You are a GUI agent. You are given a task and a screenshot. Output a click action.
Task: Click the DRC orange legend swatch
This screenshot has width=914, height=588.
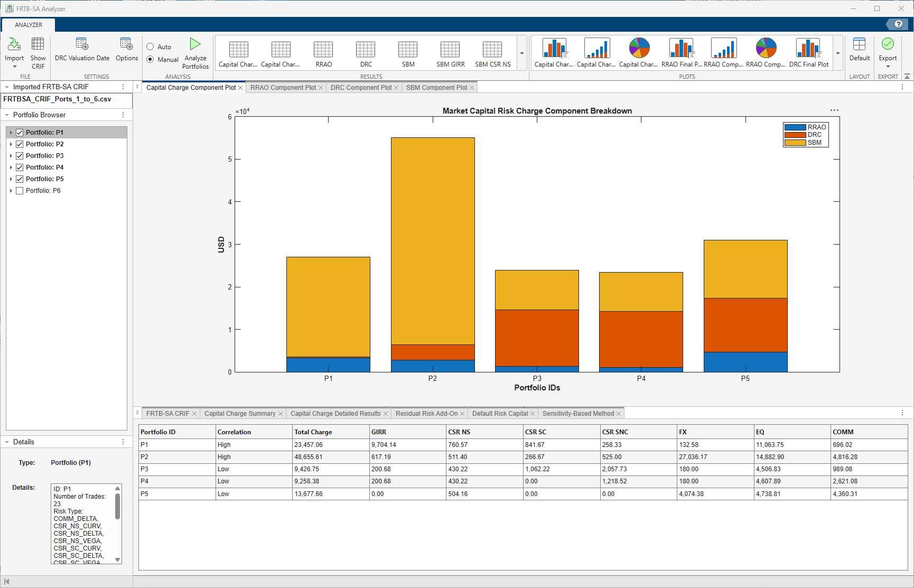pyautogui.click(x=795, y=135)
